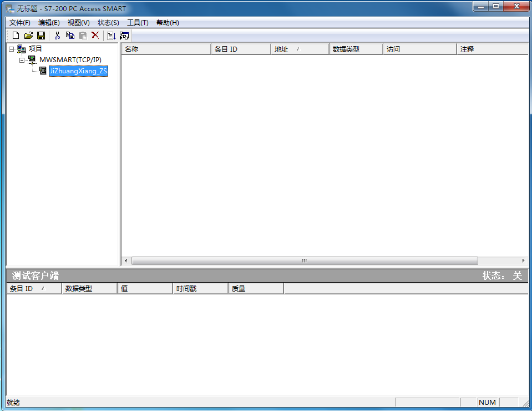Click the test client status toolbar icon
532x411 pixels.
pyautogui.click(x=124, y=36)
